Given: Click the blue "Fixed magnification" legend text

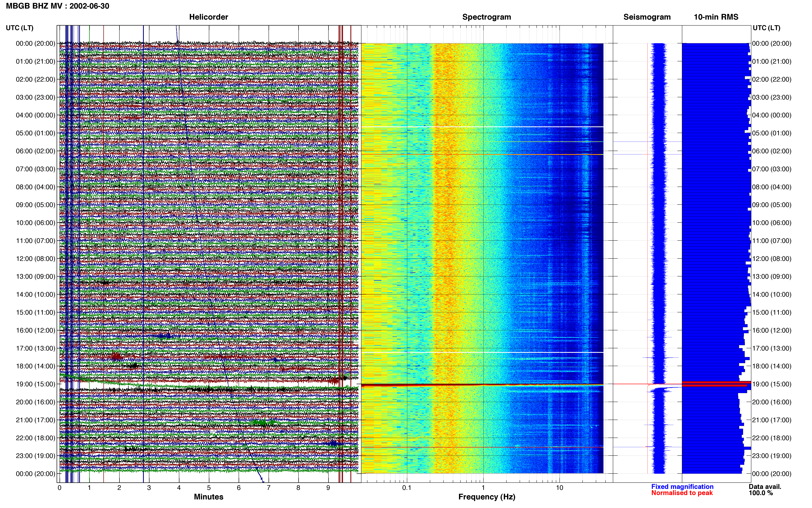Looking at the screenshot, I should coord(682,486).
